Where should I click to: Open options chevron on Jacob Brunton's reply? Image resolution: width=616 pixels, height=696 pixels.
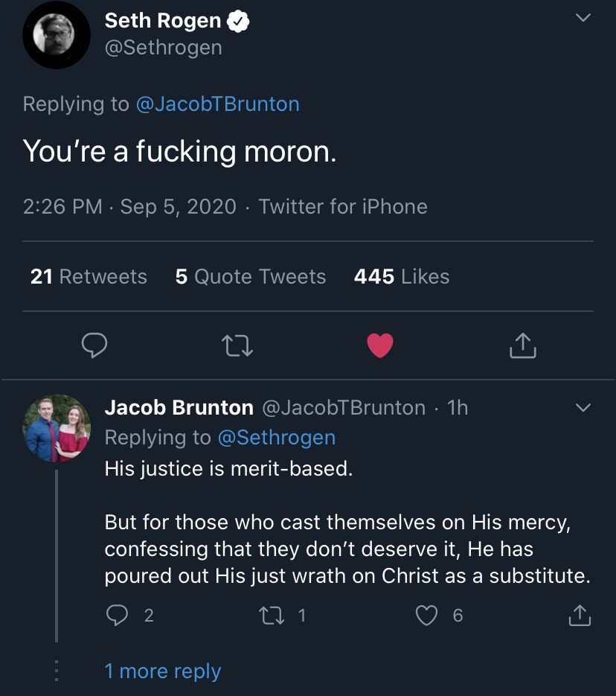[x=584, y=408]
